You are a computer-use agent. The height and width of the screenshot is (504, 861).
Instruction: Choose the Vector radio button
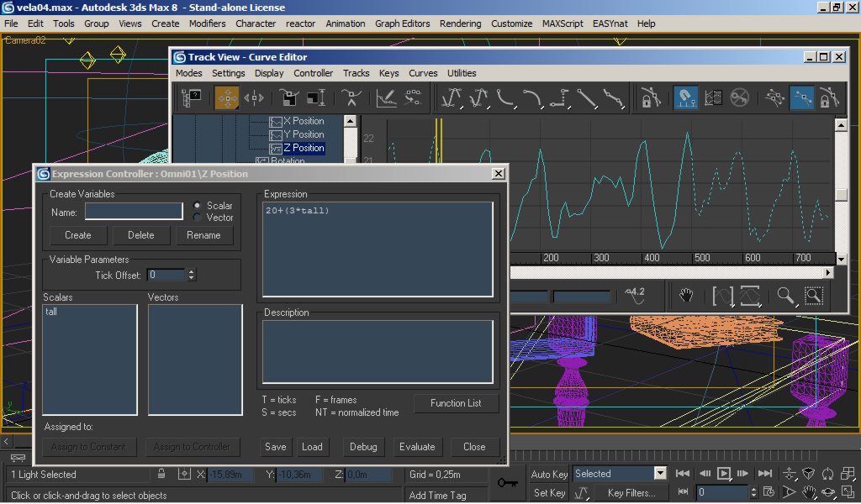pyautogui.click(x=197, y=218)
